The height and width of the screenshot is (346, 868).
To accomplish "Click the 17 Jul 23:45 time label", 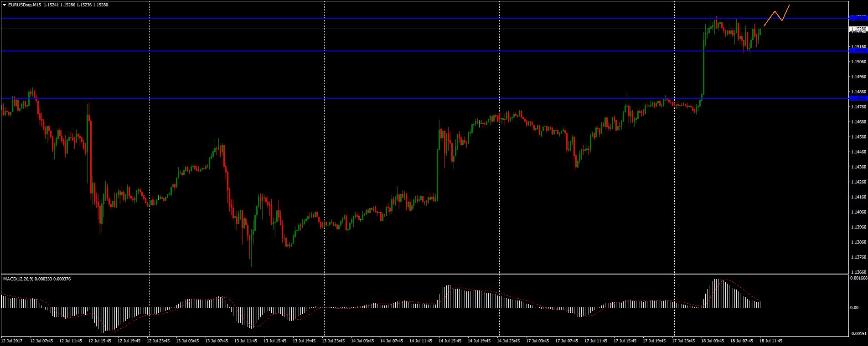I will pos(683,340).
